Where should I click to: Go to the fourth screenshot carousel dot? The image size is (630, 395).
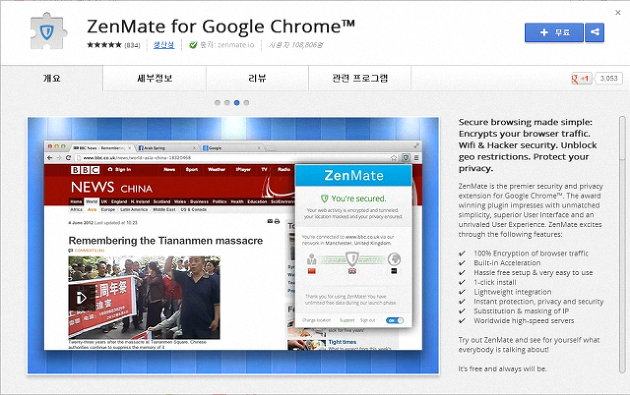click(x=246, y=103)
